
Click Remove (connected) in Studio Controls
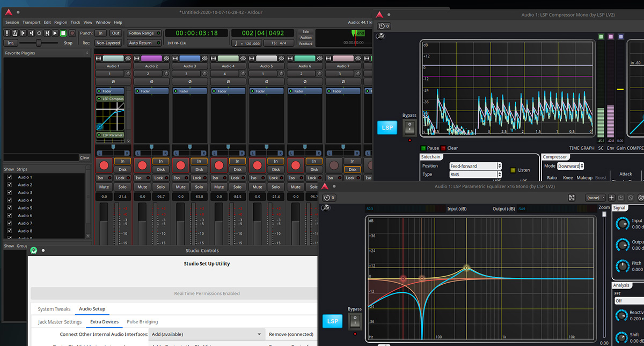click(291, 334)
